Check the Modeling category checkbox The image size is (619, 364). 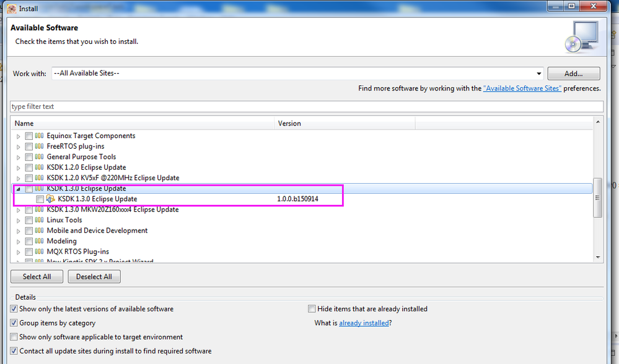click(x=29, y=241)
